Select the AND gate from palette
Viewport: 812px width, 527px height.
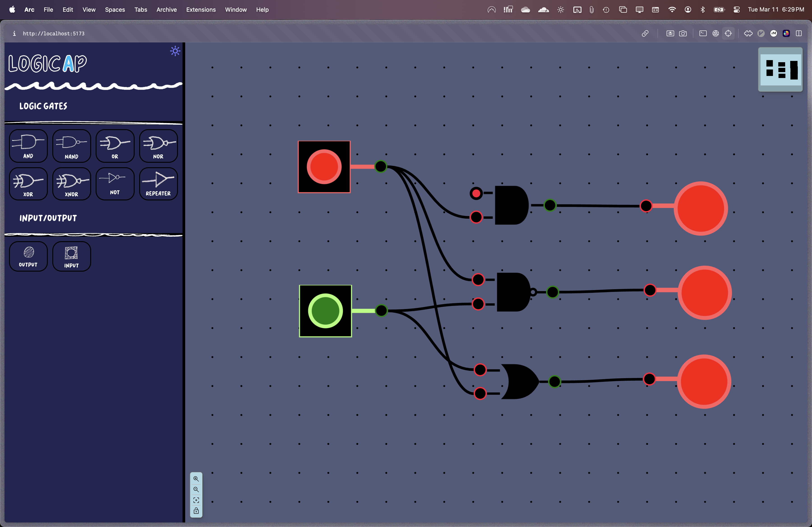[x=28, y=146]
